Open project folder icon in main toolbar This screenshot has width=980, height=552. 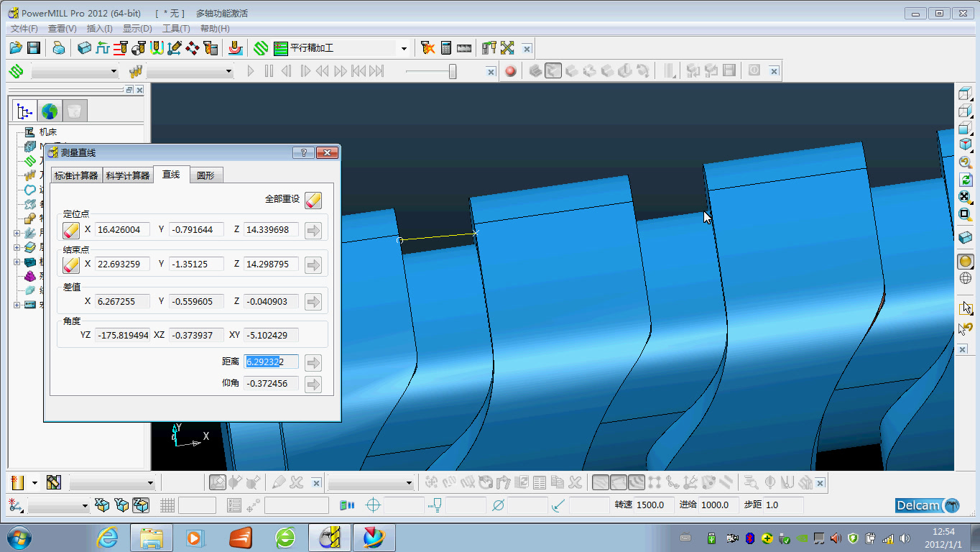pyautogui.click(x=16, y=48)
